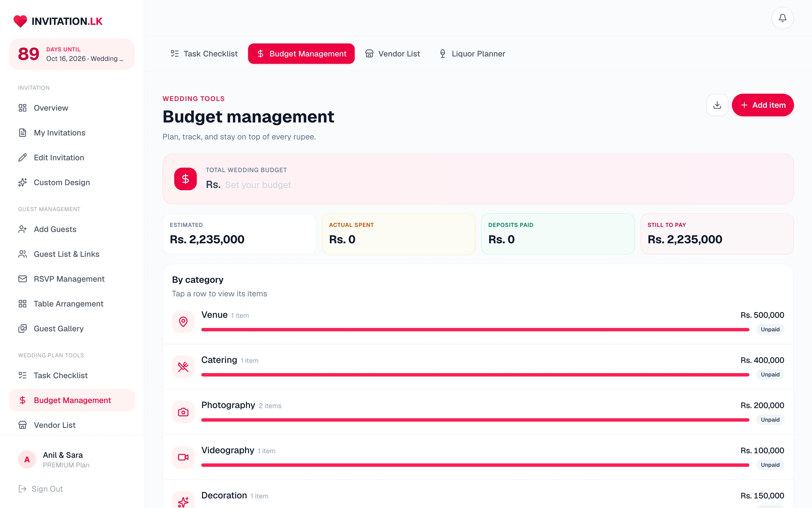Click the heart logo in sidebar
The width and height of the screenshot is (812, 508).
coord(20,21)
